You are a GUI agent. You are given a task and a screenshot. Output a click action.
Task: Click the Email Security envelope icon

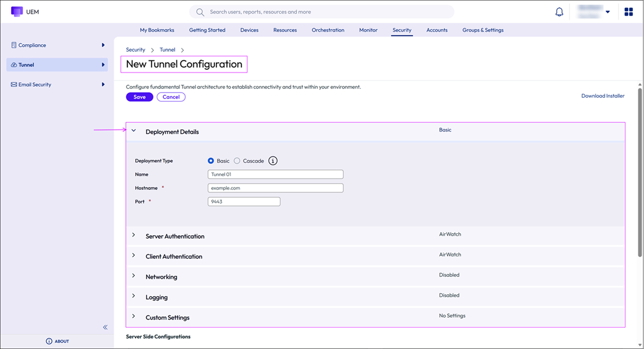coord(14,84)
